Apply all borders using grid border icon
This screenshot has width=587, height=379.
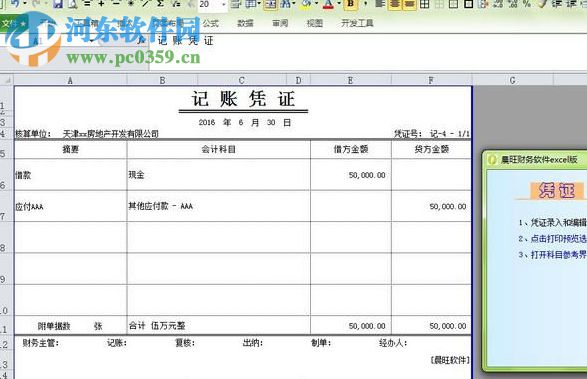(x=425, y=4)
